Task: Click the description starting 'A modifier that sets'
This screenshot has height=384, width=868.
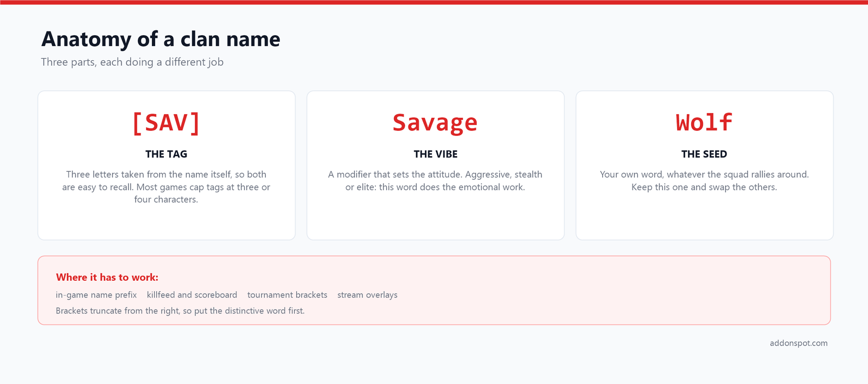Action: tap(435, 180)
